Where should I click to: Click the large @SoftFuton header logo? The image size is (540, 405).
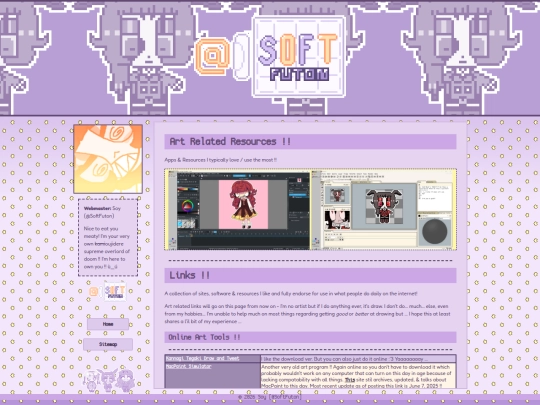click(x=270, y=57)
